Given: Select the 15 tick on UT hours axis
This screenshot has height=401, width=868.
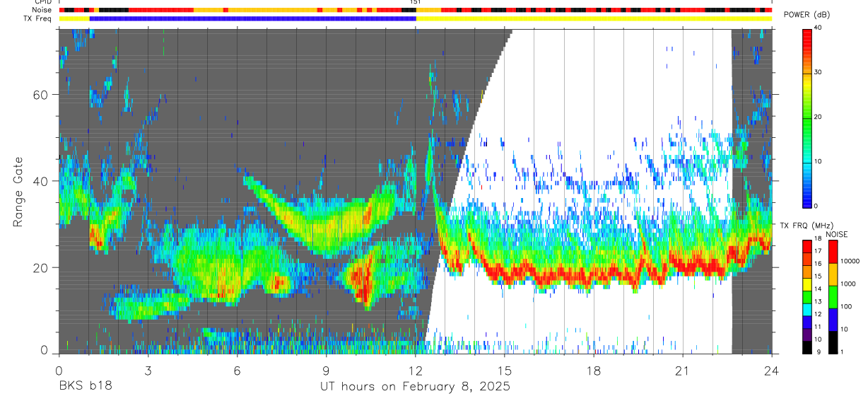Looking at the screenshot, I should coord(505,370).
